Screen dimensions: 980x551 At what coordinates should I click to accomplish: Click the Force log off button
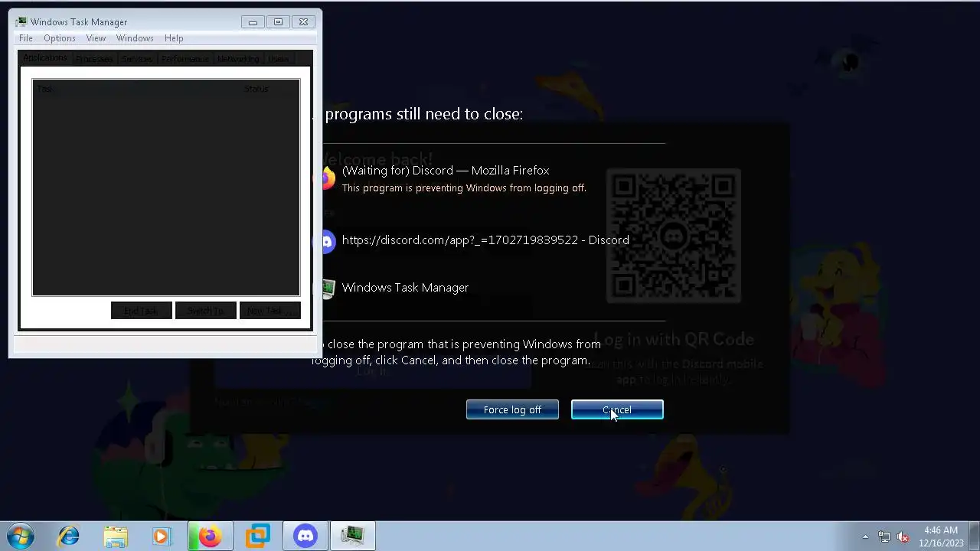pyautogui.click(x=512, y=409)
